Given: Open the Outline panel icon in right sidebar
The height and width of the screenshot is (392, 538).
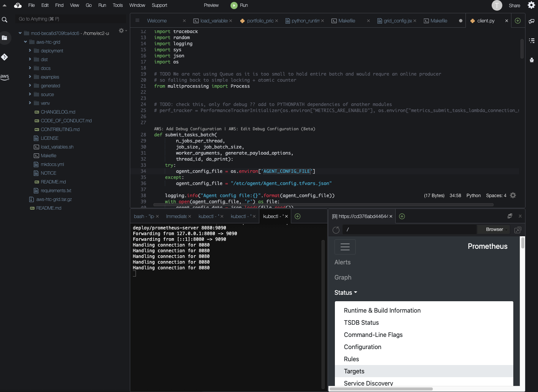Looking at the screenshot, I should pyautogui.click(x=532, y=41).
